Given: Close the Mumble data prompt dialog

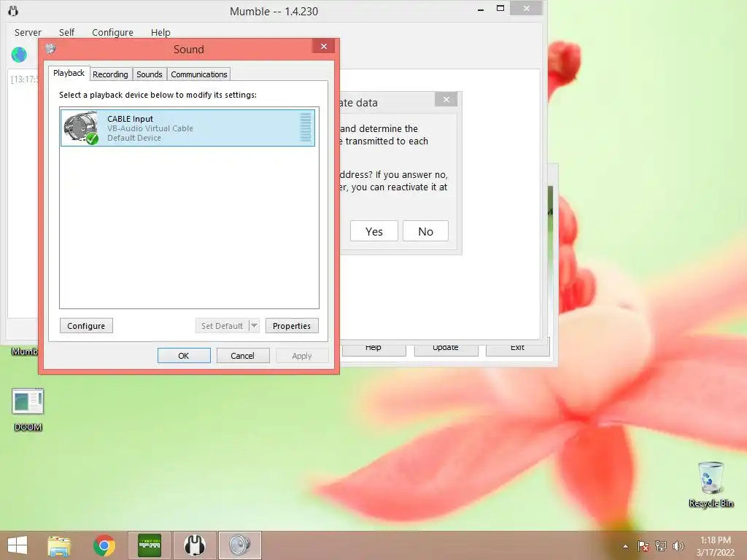Looking at the screenshot, I should coord(446,99).
